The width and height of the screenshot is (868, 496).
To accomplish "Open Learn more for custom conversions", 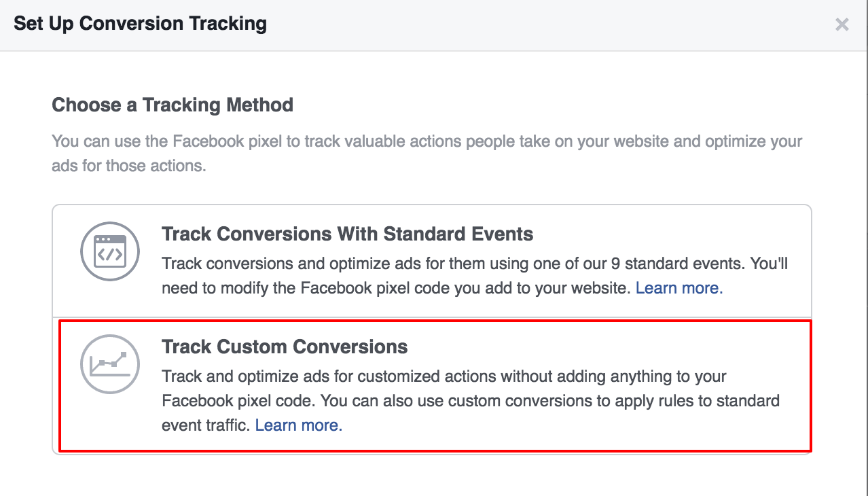I will [297, 425].
